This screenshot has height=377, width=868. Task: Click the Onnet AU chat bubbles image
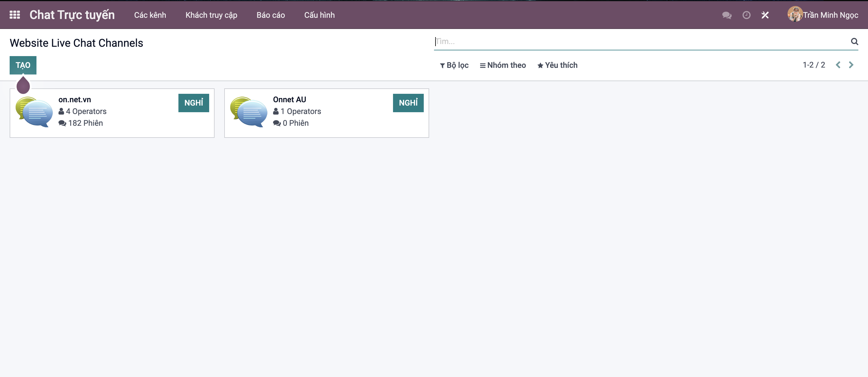(x=249, y=112)
